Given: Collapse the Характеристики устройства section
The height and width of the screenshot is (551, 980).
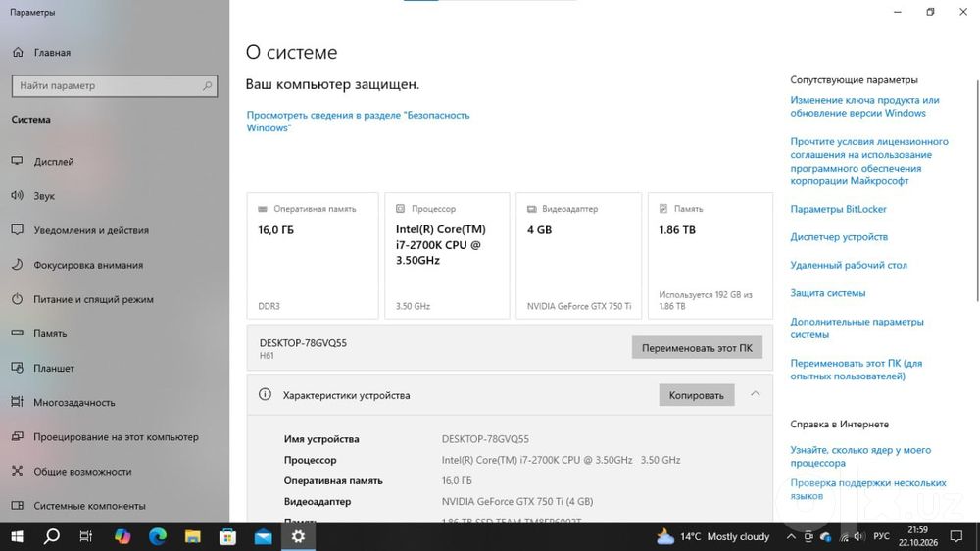Looking at the screenshot, I should click(x=755, y=394).
